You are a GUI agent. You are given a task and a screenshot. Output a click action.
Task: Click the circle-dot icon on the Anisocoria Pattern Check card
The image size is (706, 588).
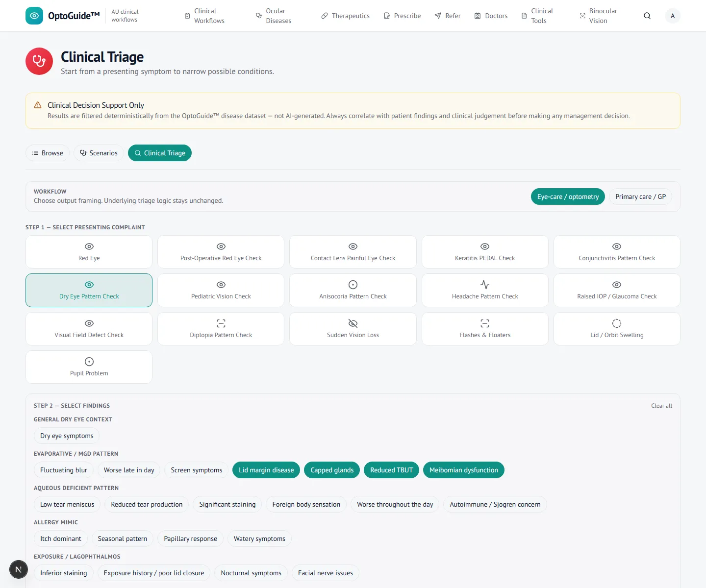pyautogui.click(x=353, y=285)
